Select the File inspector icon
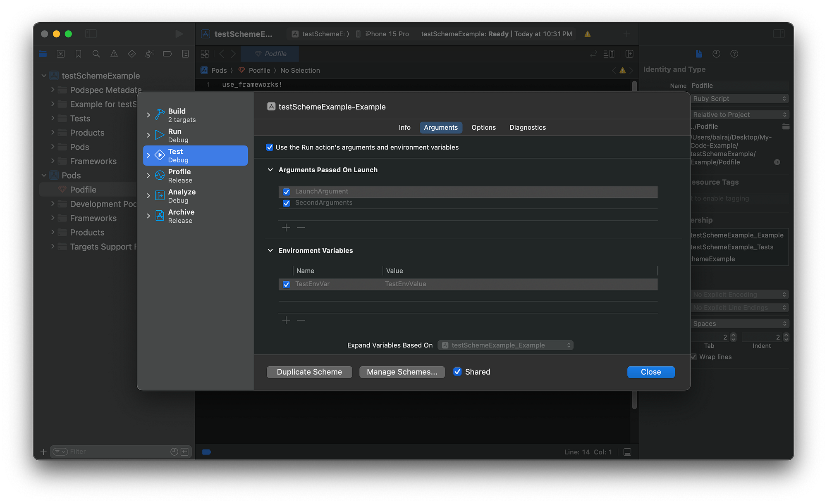Screen dimensions: 827x504 [x=699, y=54]
